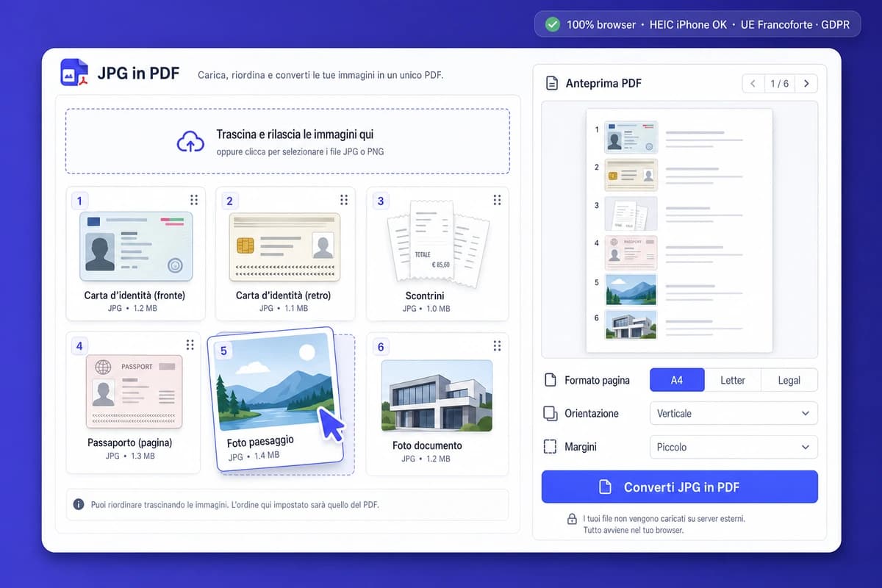Click the padlock privacy icon
This screenshot has height=588, width=882.
(x=571, y=519)
